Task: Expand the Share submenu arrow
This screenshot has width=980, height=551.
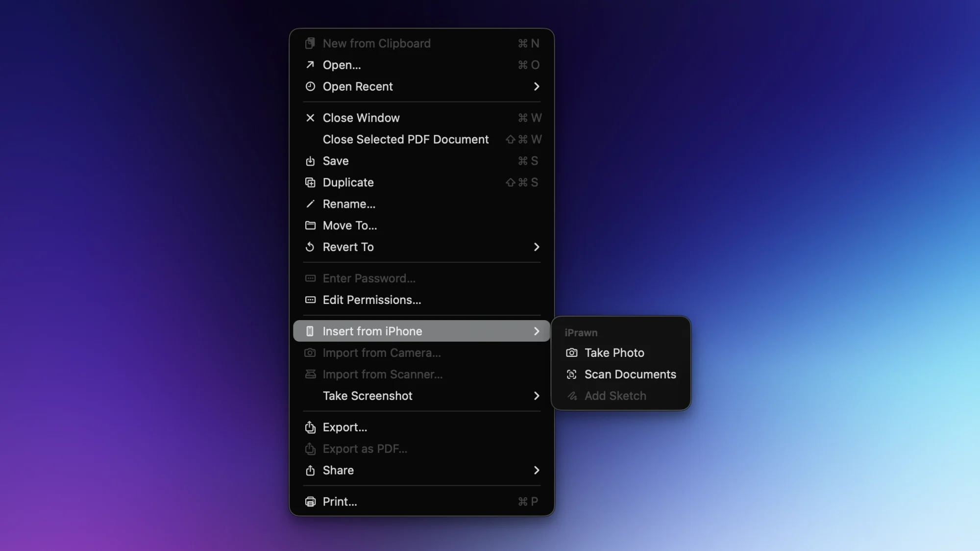Action: point(537,470)
